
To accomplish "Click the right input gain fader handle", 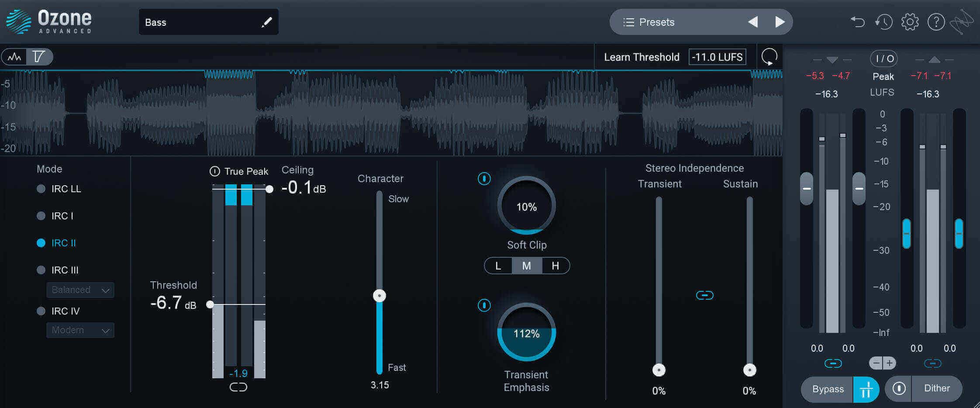I will pyautogui.click(x=859, y=189).
